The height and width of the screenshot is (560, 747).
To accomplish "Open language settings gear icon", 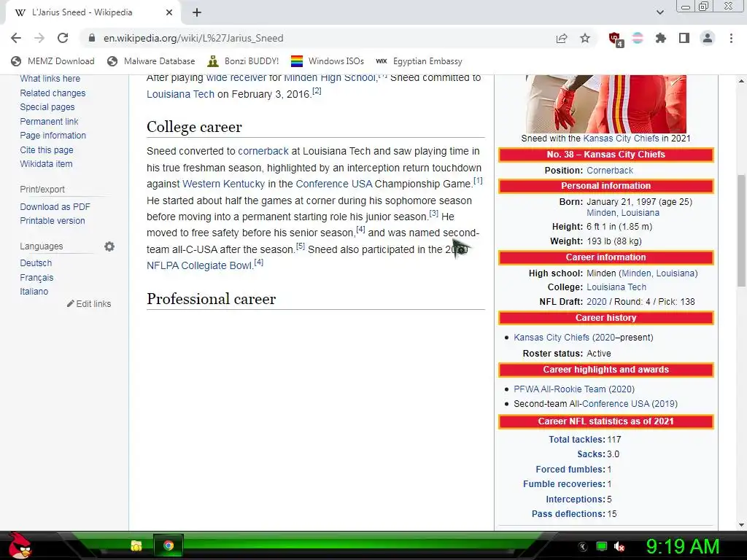I will point(109,246).
